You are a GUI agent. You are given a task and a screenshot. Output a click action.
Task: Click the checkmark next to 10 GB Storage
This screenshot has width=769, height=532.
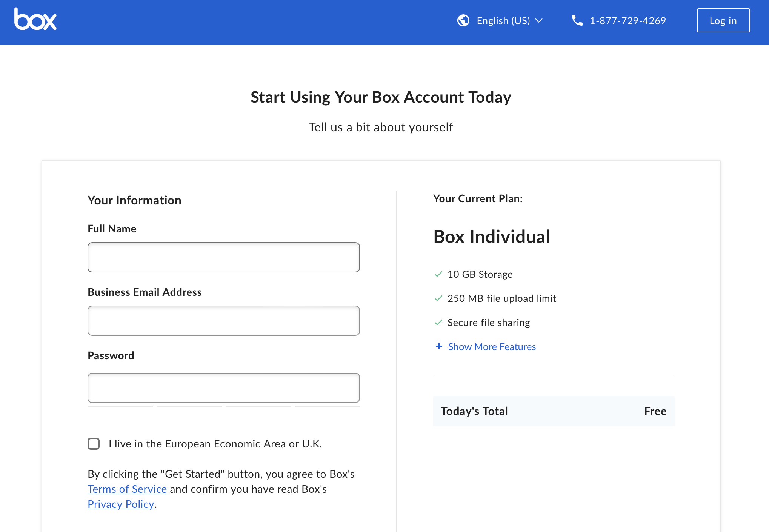point(438,274)
